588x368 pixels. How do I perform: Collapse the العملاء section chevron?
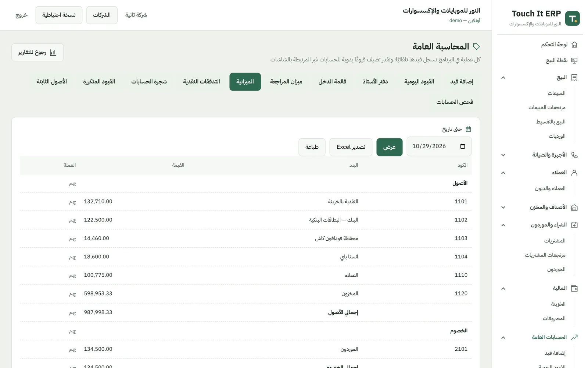click(x=503, y=173)
